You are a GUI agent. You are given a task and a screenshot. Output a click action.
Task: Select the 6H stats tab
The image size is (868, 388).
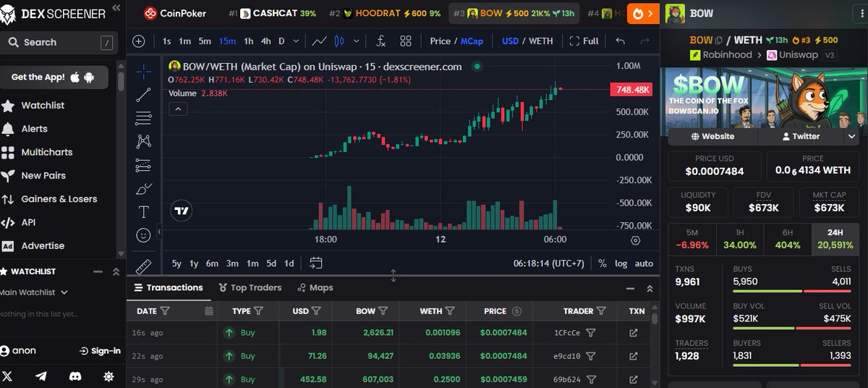pos(788,239)
